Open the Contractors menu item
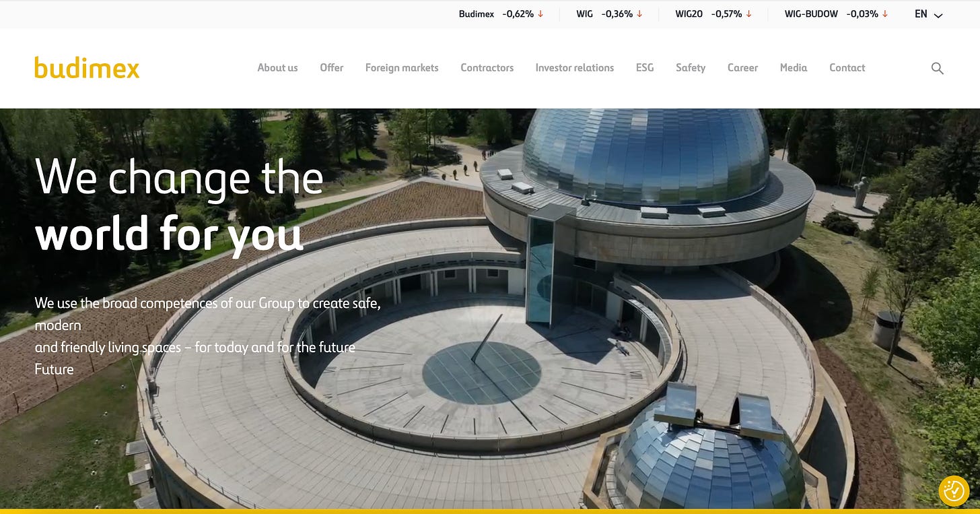The width and height of the screenshot is (980, 514). click(487, 67)
